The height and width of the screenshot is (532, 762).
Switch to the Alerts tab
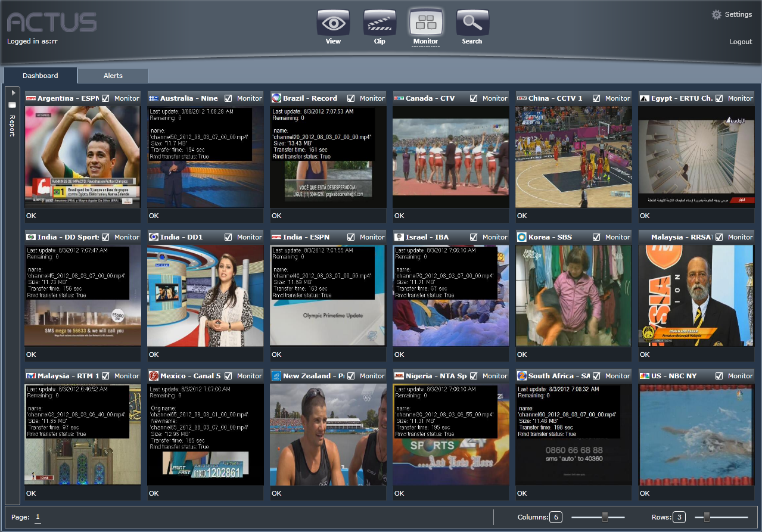[x=113, y=76]
